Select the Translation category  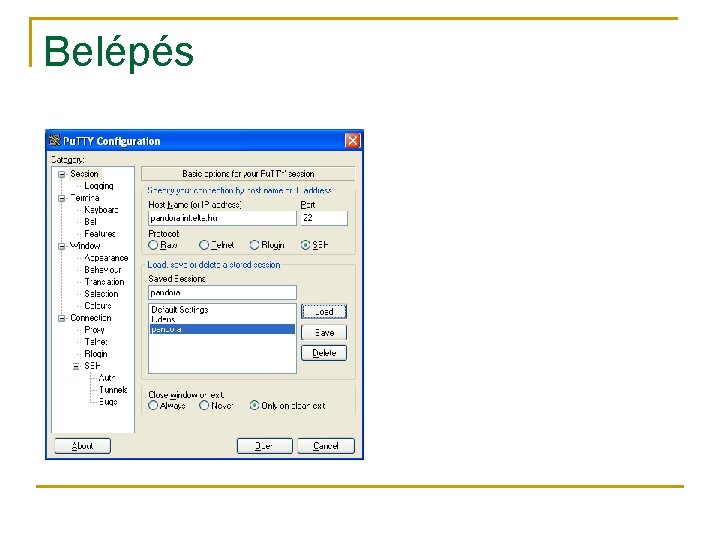tap(104, 282)
